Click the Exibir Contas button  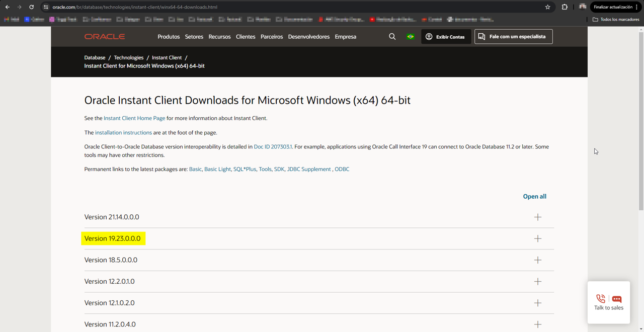[x=446, y=37]
